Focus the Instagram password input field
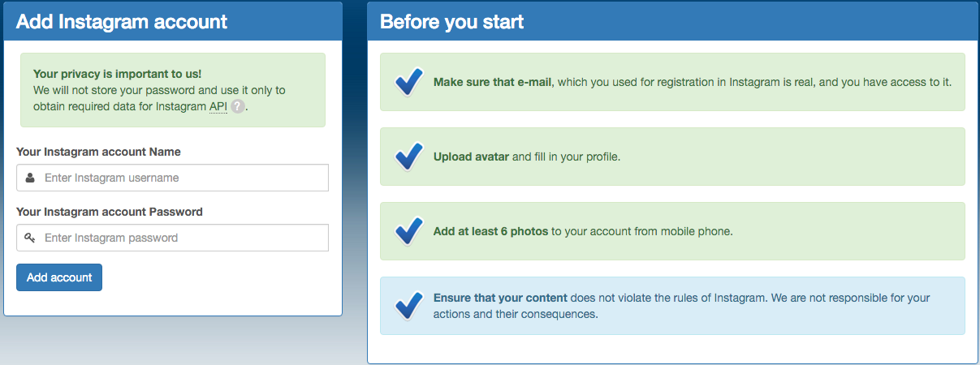The image size is (980, 365). coord(172,238)
